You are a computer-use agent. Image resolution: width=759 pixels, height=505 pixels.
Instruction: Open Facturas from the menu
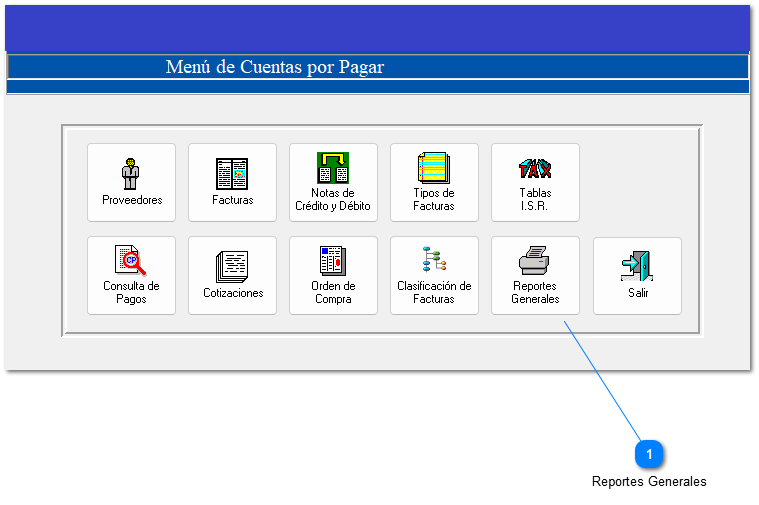pos(232,183)
